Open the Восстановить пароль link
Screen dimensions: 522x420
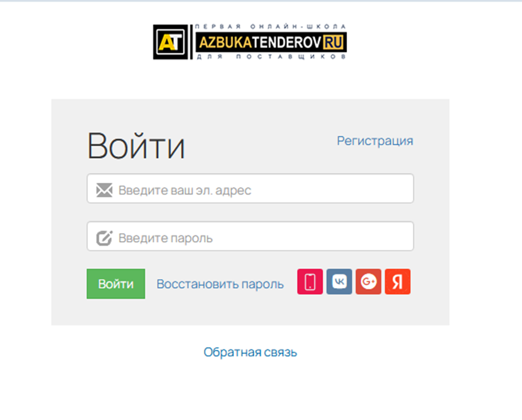[x=220, y=284]
